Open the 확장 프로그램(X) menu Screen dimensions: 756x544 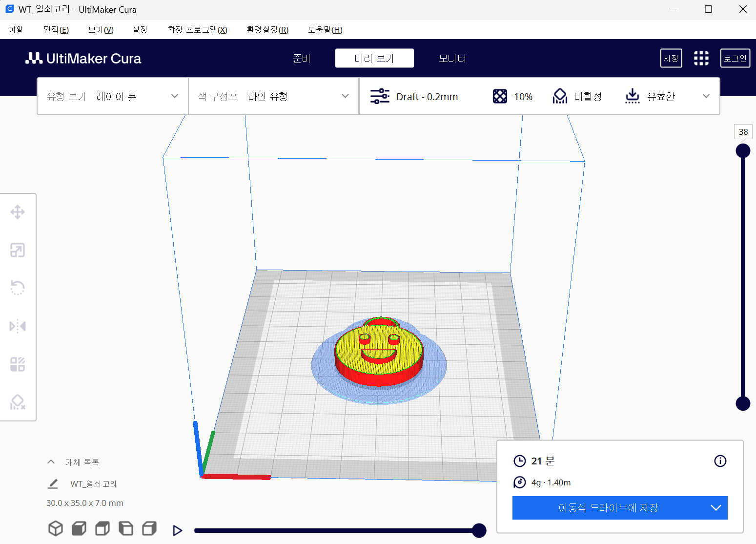tap(197, 30)
